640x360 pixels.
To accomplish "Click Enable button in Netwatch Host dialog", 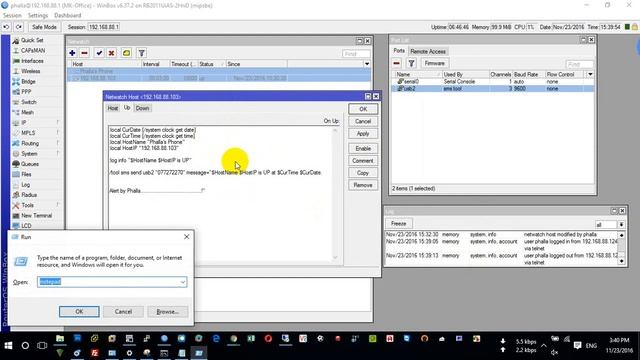I will (x=363, y=149).
